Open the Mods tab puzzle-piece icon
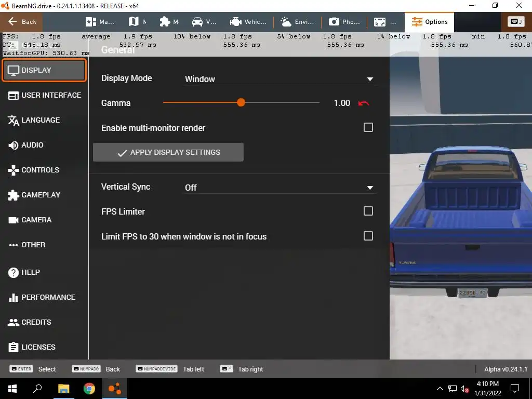 coord(169,22)
